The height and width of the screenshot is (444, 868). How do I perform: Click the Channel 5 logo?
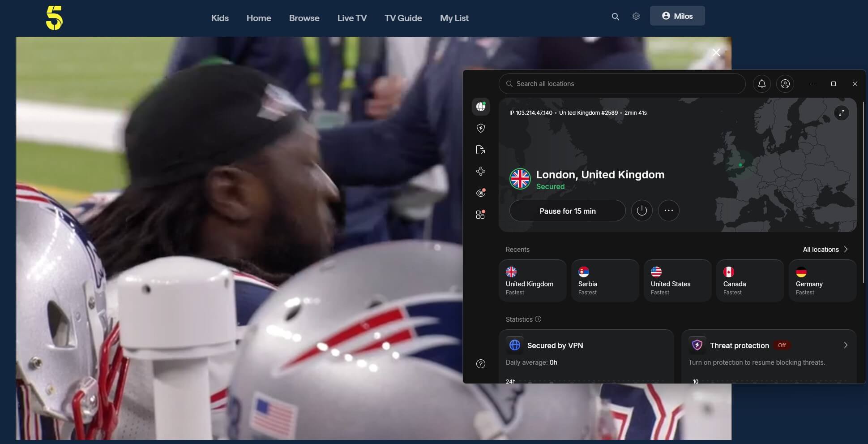[54, 18]
